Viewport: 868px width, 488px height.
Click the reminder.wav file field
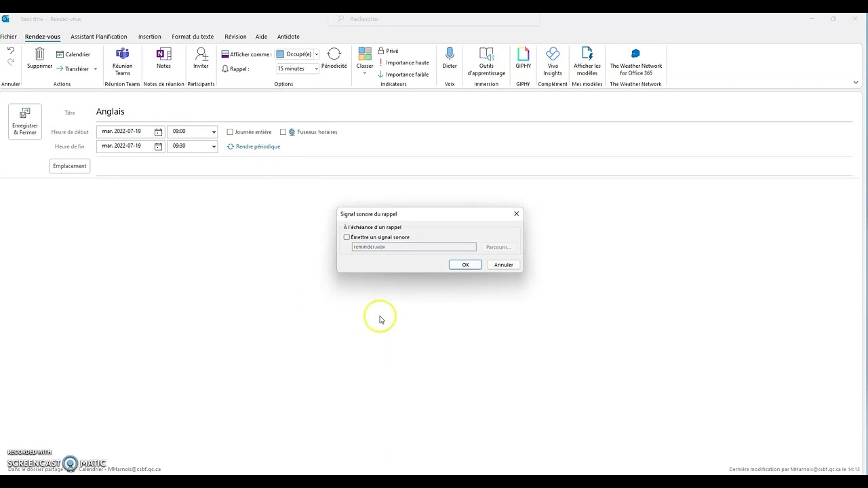click(x=414, y=247)
